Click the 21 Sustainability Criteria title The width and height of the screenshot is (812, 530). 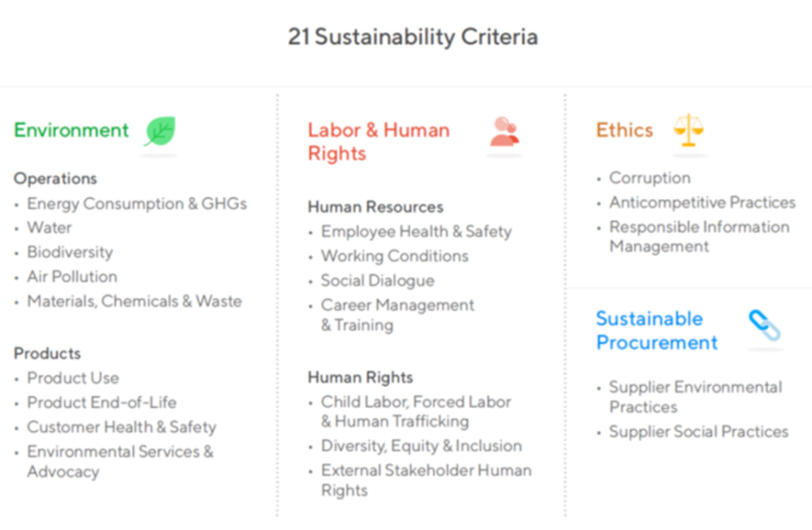(x=412, y=36)
